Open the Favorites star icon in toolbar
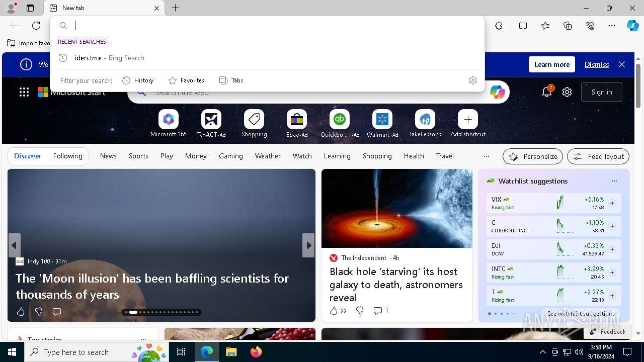644x362 pixels. coord(545,26)
